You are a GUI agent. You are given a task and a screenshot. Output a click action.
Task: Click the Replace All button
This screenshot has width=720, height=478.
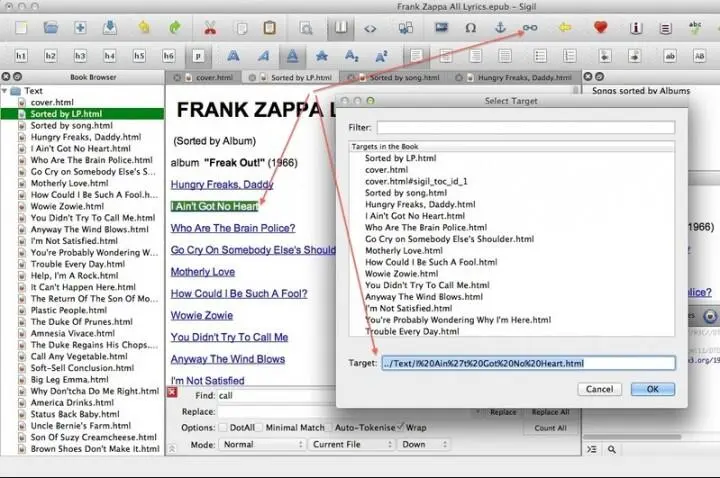point(550,412)
